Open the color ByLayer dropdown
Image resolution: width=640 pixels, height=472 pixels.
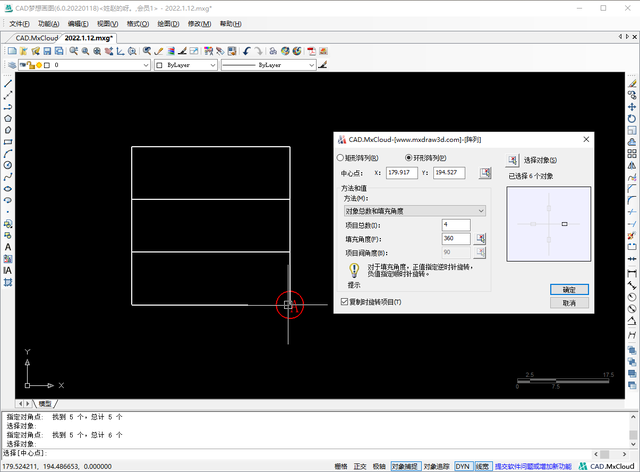click(x=186, y=65)
